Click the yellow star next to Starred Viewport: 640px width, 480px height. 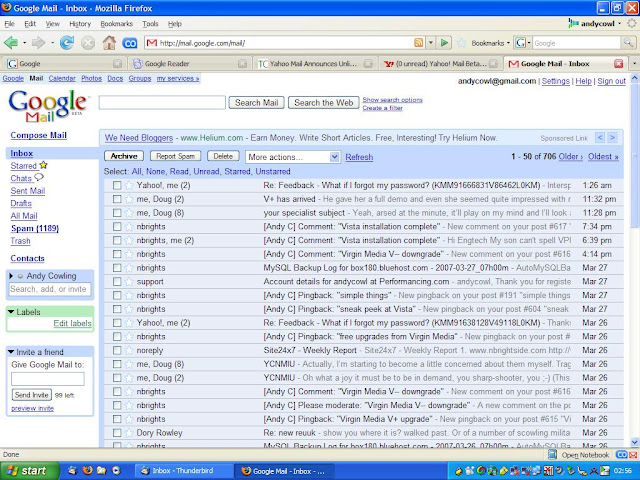coord(43,165)
